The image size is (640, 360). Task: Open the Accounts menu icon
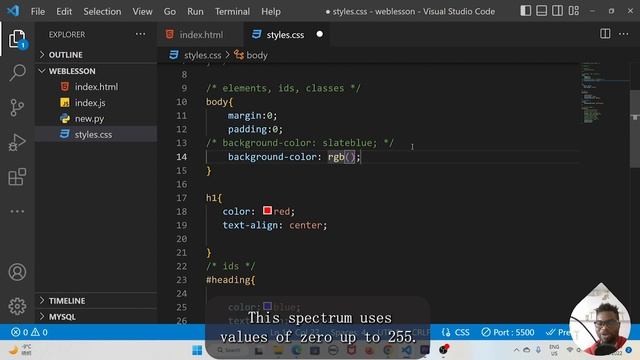17,272
